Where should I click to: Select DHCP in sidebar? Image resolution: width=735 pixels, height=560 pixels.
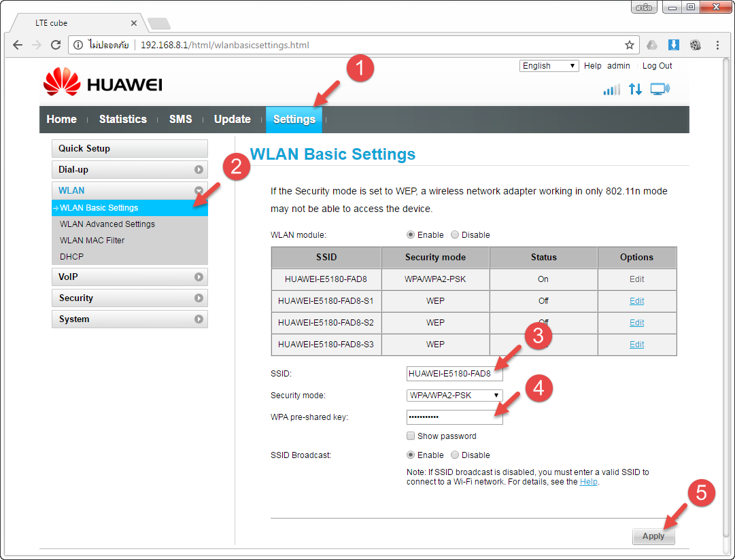pos(71,257)
